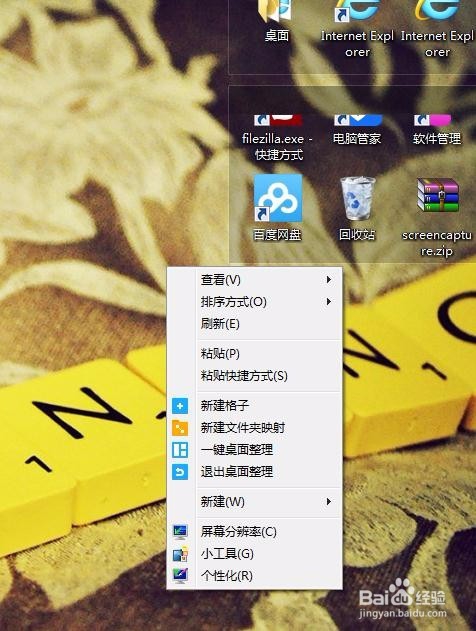This screenshot has width=476, height=631.
Task: Select the filezilla.exe shortcut icon
Action: click(x=278, y=120)
